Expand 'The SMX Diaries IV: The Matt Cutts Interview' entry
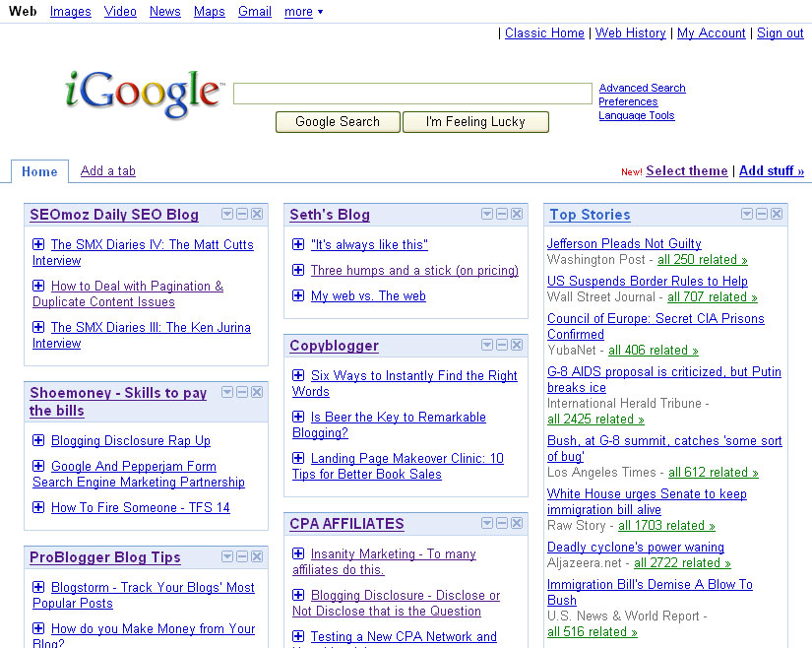The image size is (812, 648). click(38, 244)
